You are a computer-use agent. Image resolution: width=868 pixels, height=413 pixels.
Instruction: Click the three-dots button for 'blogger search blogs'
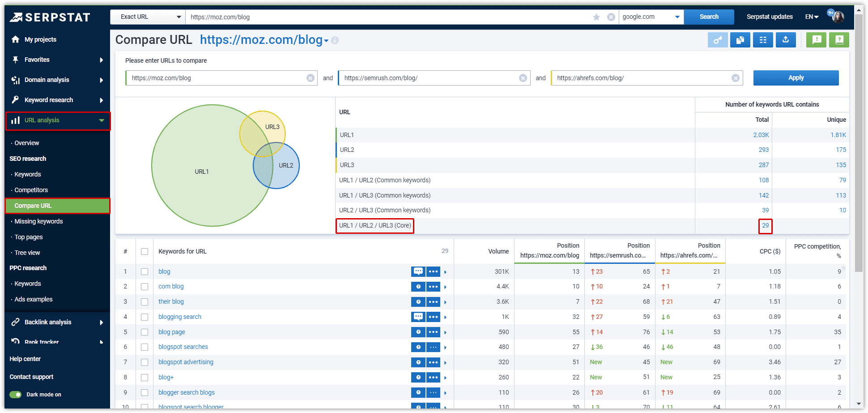433,393
